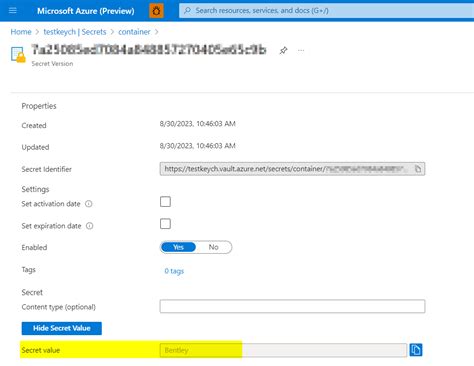Click the Hide Secret Value button
Image resolution: width=474 pixels, height=366 pixels.
[62, 328]
